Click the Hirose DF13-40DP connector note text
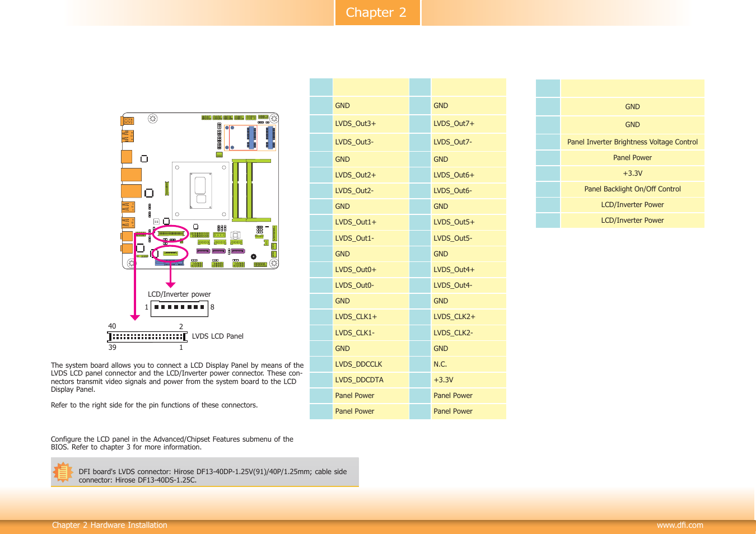Screen dimensions: 756x534 point(213,476)
